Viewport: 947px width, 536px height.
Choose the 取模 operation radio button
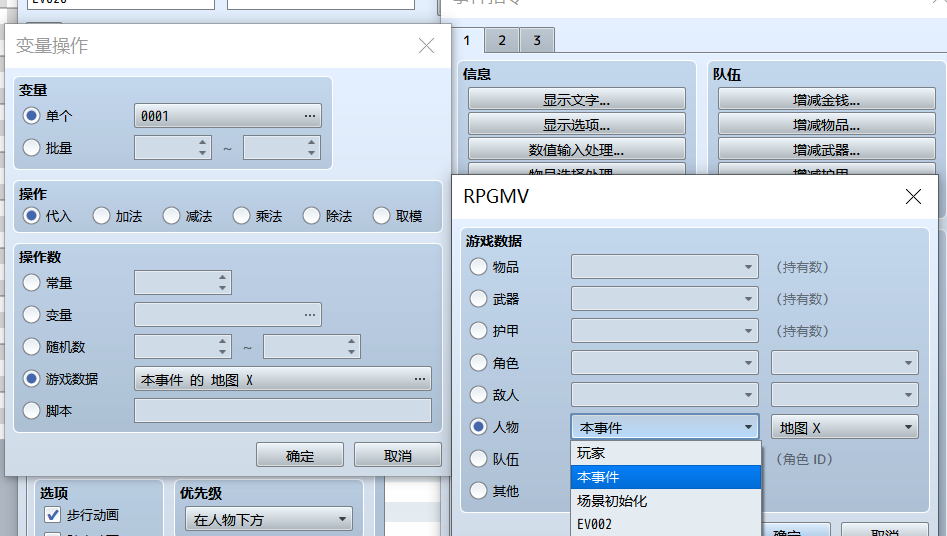point(382,216)
